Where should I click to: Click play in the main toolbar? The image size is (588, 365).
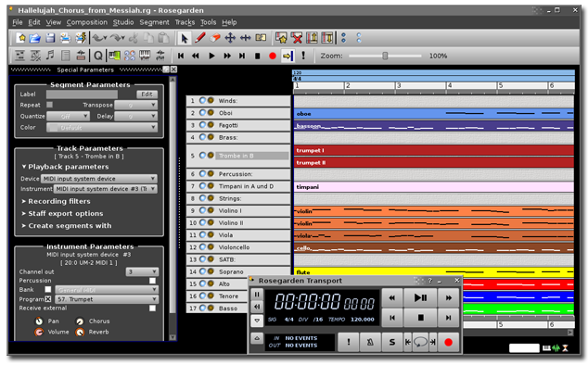point(211,56)
